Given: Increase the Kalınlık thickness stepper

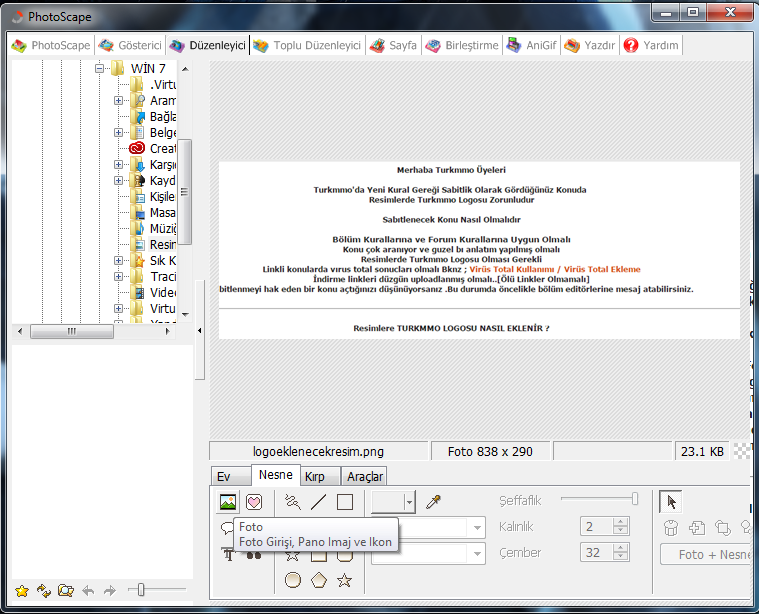Looking at the screenshot, I should point(621,522).
